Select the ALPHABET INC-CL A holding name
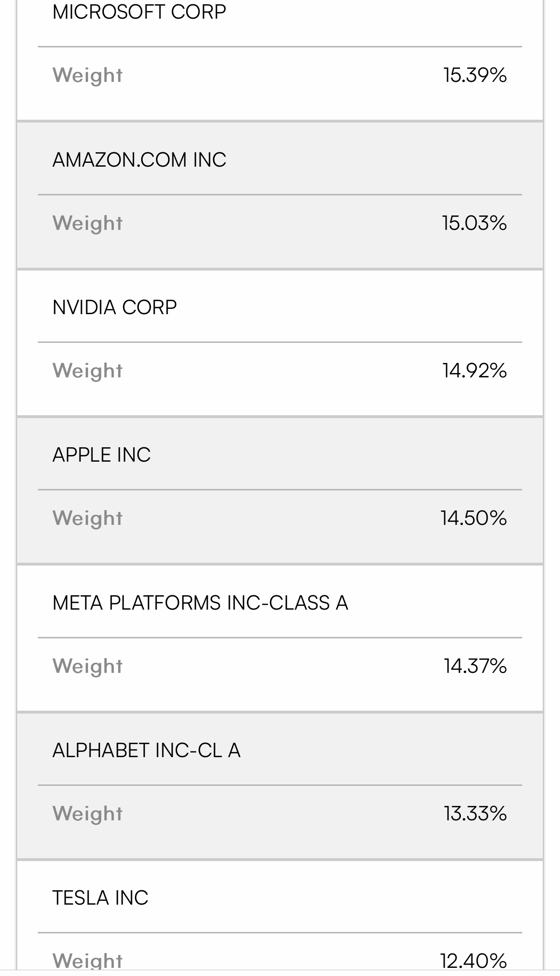 (146, 750)
